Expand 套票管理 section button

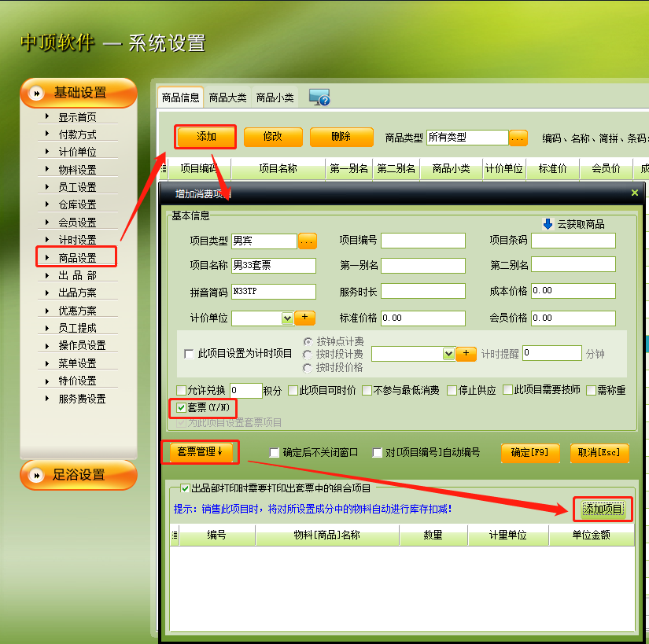[x=201, y=451]
